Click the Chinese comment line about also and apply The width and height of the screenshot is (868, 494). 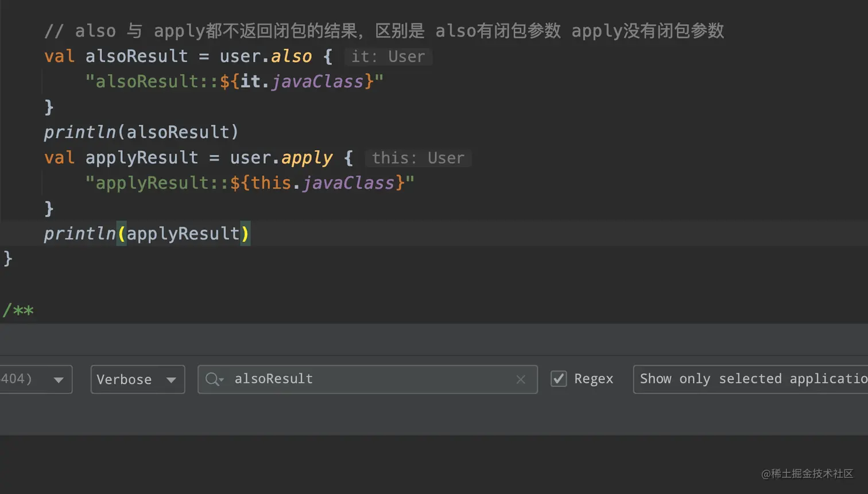coord(384,30)
